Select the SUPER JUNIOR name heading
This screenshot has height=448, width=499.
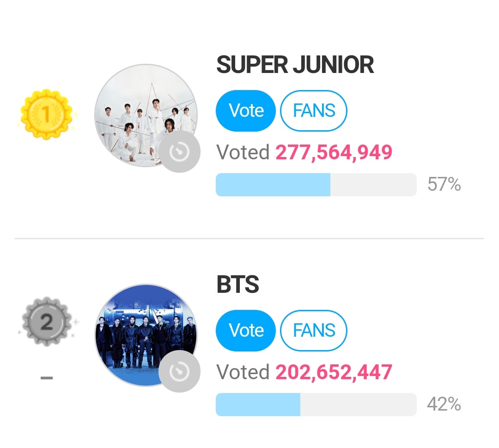click(x=295, y=65)
